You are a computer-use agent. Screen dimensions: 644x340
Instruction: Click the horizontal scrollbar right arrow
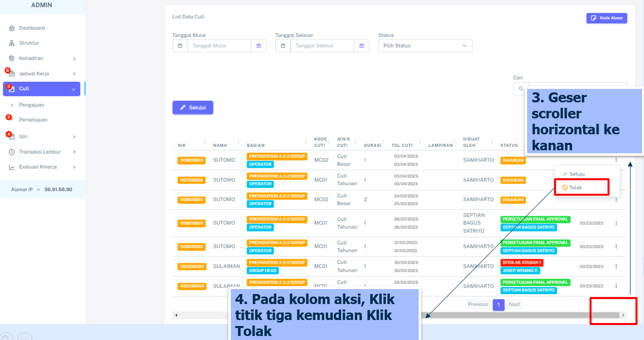coord(623,316)
